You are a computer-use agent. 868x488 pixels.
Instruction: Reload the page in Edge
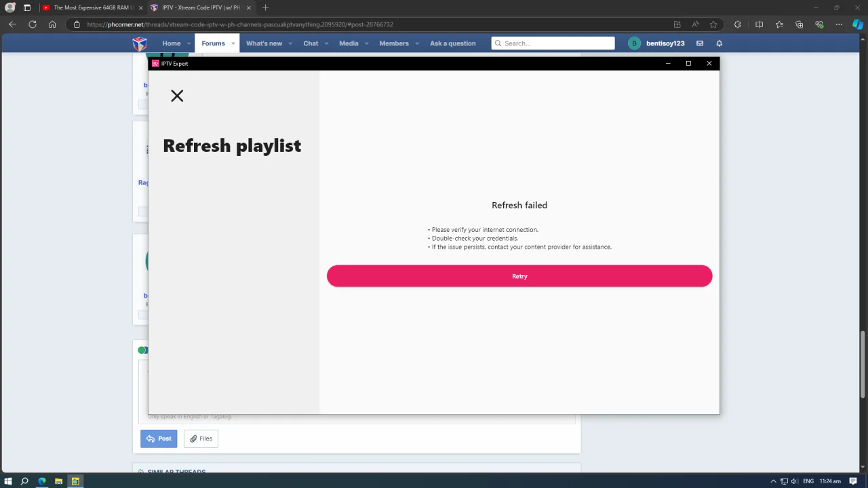click(32, 24)
